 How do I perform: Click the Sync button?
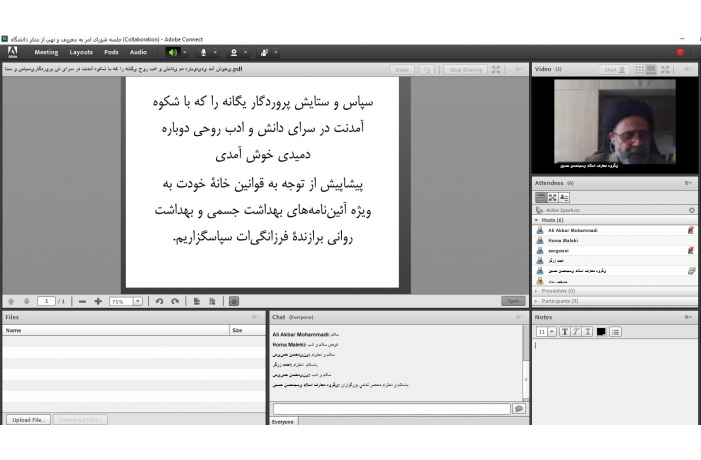click(x=513, y=301)
